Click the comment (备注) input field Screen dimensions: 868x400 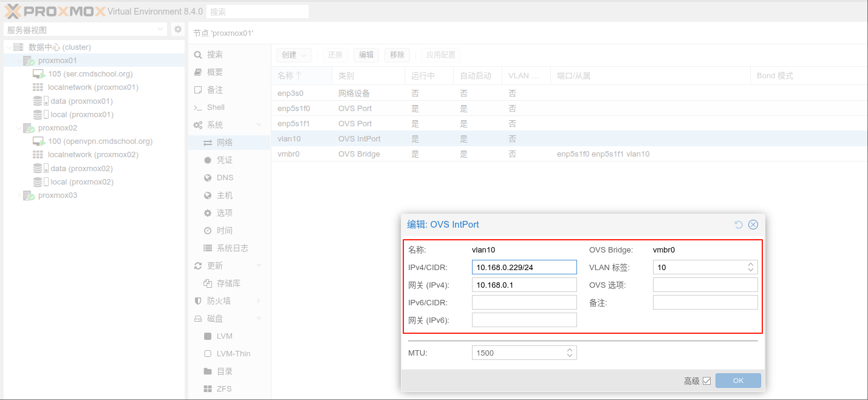point(705,302)
